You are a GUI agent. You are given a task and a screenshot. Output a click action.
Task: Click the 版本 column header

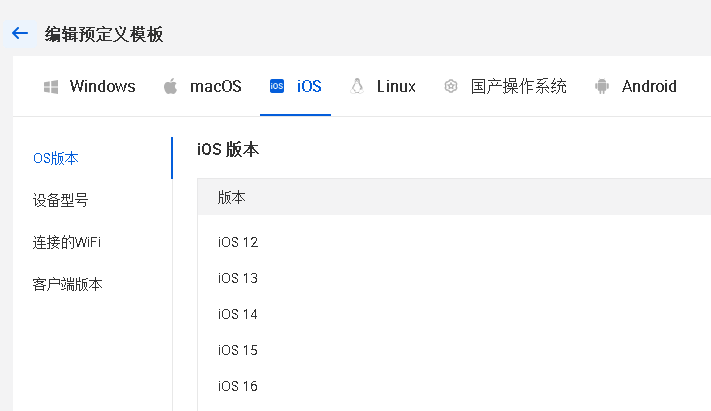[232, 198]
